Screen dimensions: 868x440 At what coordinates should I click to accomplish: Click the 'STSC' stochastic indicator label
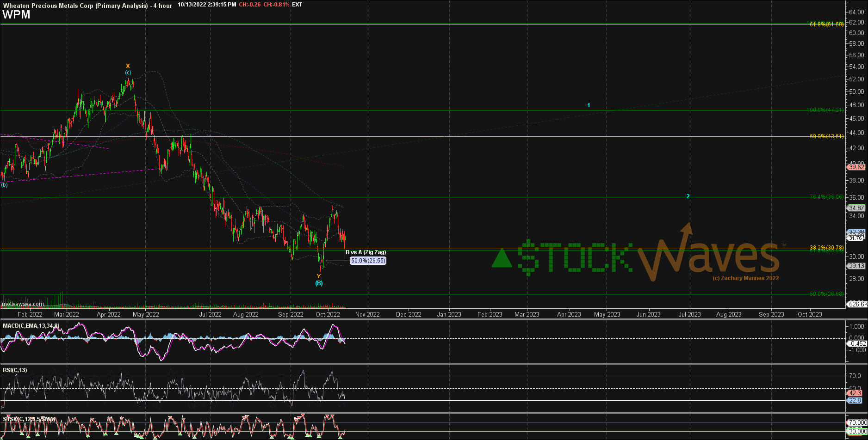[29, 419]
